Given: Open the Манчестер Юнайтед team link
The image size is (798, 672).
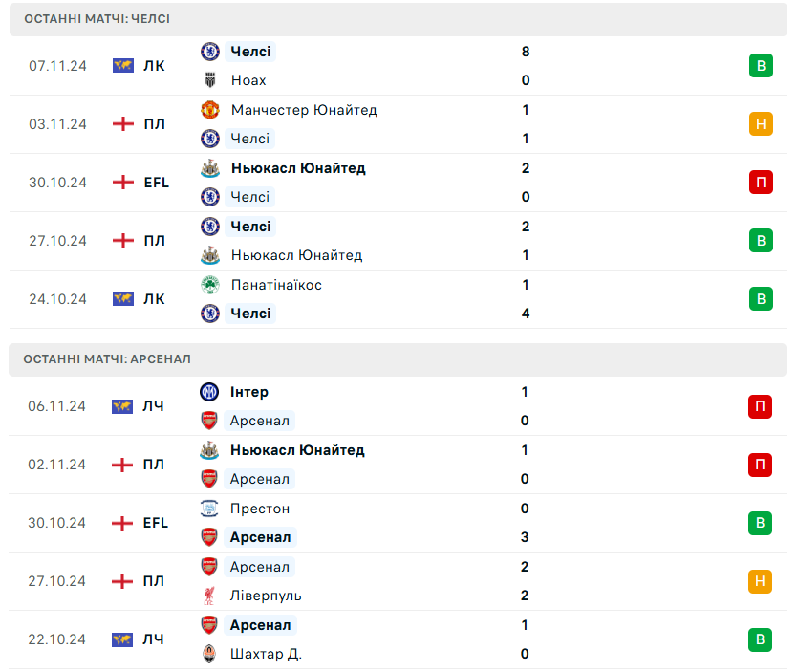Looking at the screenshot, I should (x=304, y=110).
